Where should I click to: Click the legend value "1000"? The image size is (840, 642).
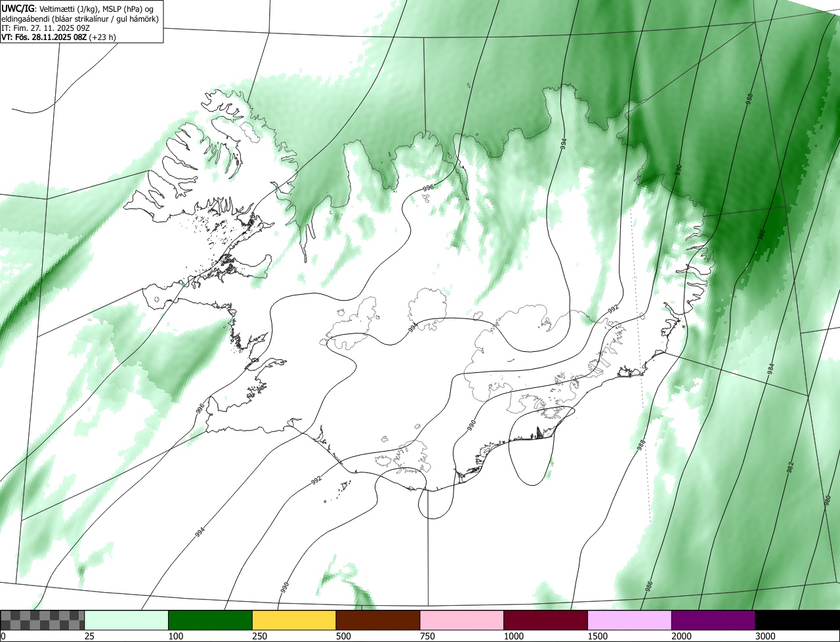click(x=513, y=637)
